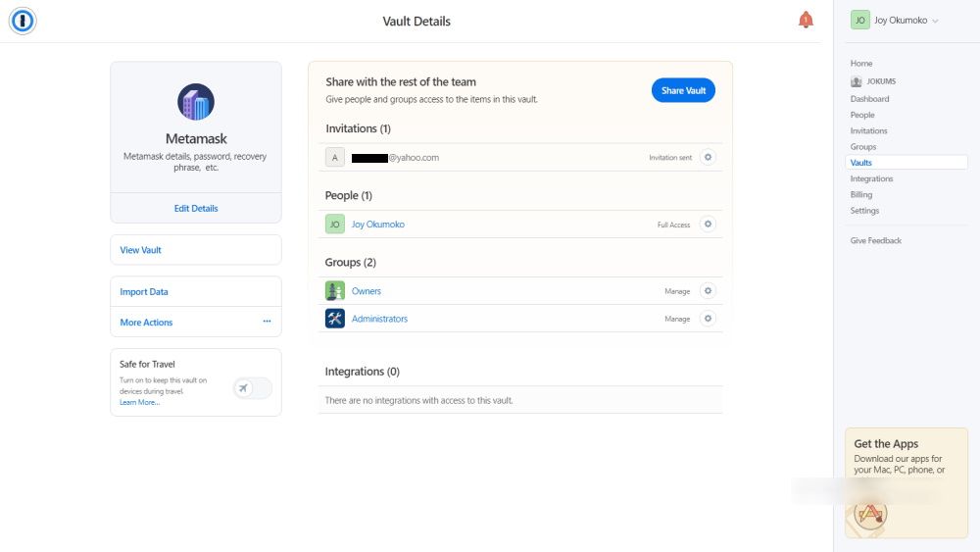The height and width of the screenshot is (552, 980).
Task: Open Invitations in sidebar
Action: (868, 130)
